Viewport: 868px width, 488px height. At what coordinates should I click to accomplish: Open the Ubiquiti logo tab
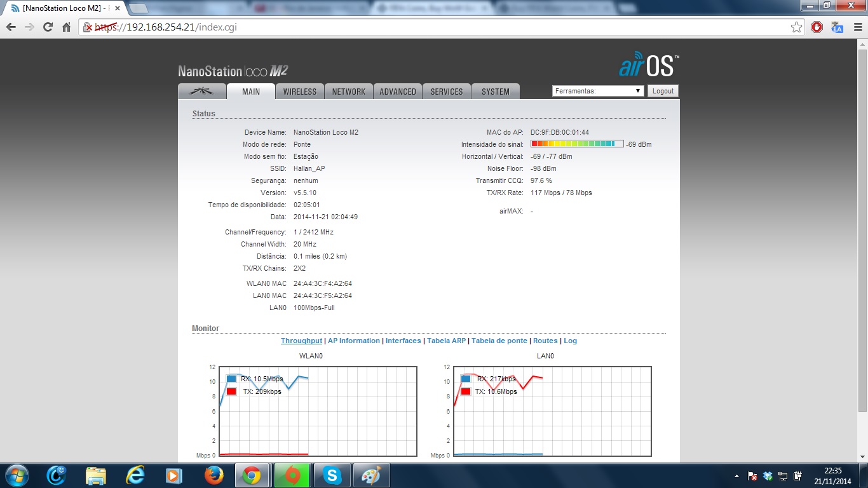202,91
